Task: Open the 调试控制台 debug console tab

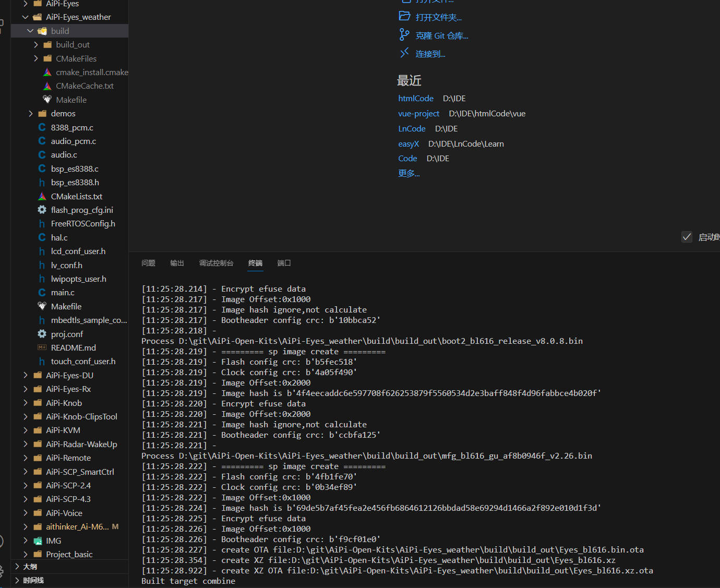Action: tap(217, 263)
